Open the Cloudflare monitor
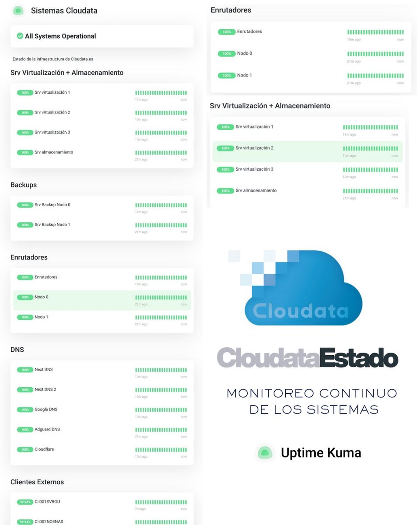Viewport: 420px width, 525px height. 44,449
